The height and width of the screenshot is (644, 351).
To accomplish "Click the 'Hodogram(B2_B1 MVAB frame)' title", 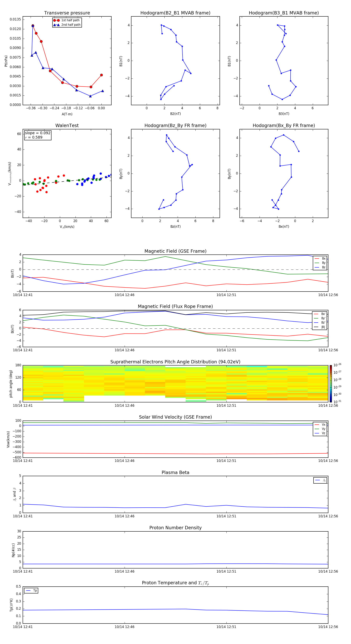I will tap(175, 13).
